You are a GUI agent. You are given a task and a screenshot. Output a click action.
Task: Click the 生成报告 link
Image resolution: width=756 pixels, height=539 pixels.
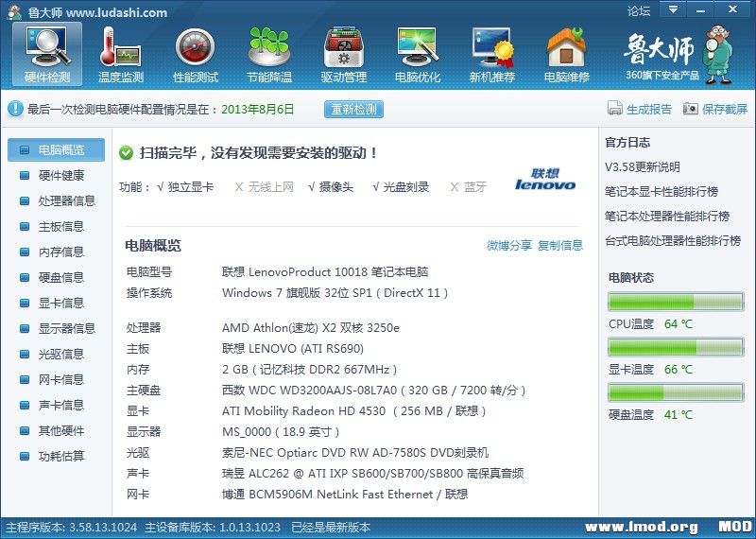click(x=640, y=110)
